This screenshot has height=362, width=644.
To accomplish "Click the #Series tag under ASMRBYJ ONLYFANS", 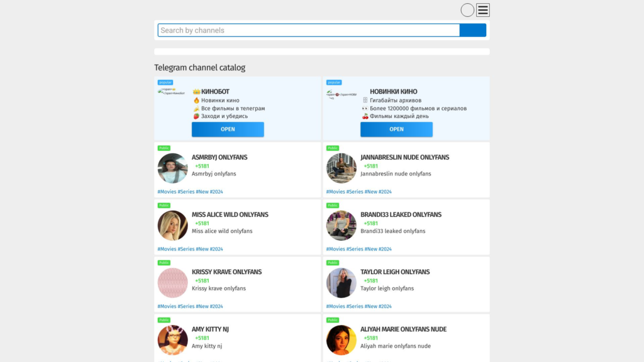I will tap(186, 192).
